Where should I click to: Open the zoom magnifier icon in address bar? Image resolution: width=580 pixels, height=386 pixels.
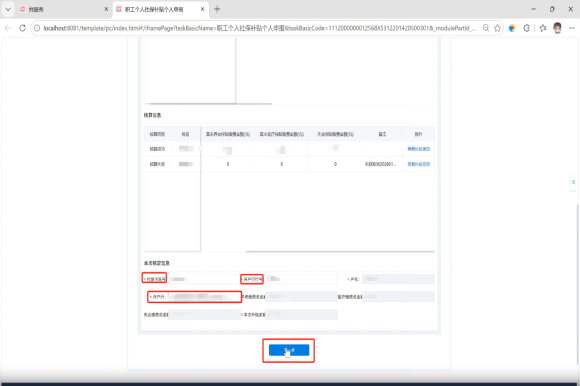[x=486, y=28]
